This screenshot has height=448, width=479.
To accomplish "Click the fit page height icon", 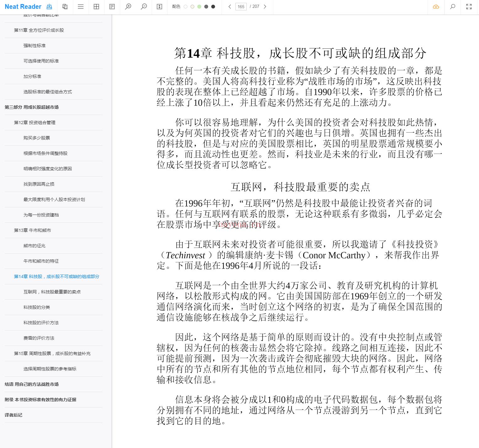I will click(x=159, y=7).
